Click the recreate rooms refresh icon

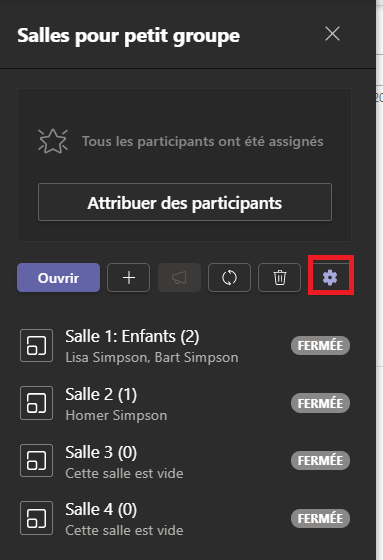[x=229, y=278]
